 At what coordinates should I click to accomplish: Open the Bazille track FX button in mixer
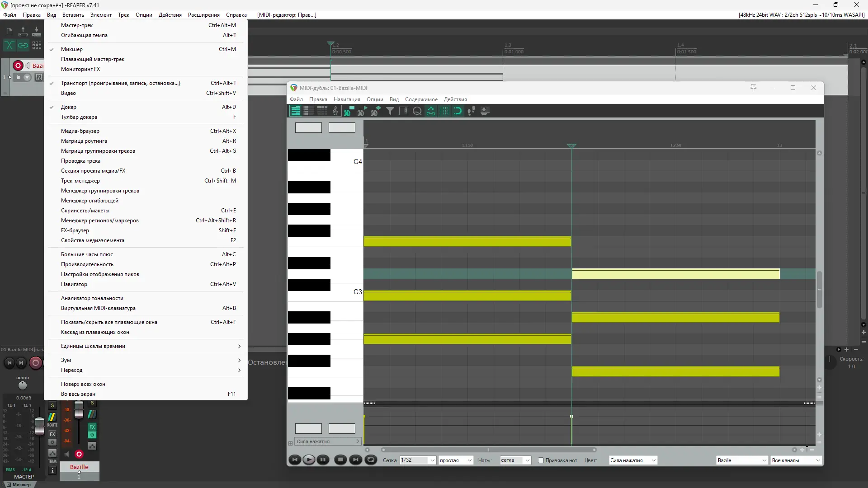click(92, 427)
